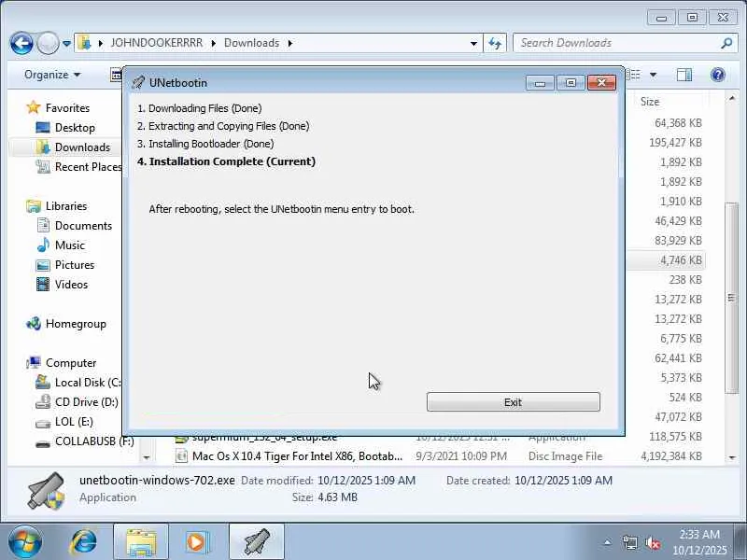Click the search magnifier icon
The image size is (747, 560).
pyautogui.click(x=726, y=43)
